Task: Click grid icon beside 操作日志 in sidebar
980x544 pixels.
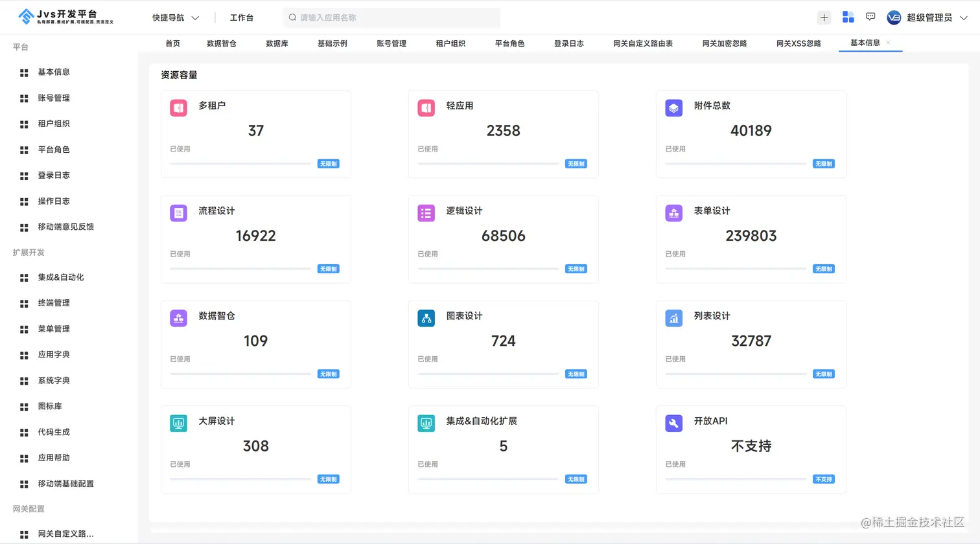Action: tap(24, 201)
